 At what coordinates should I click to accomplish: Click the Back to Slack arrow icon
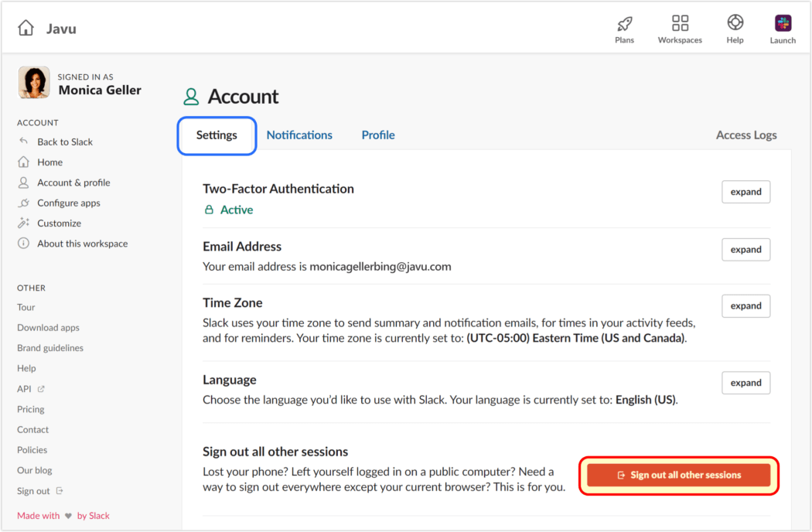click(23, 141)
